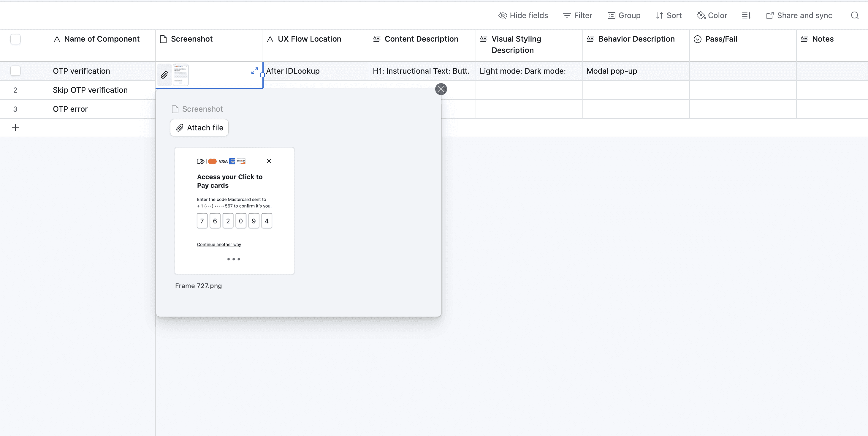Image resolution: width=868 pixels, height=436 pixels.
Task: Click the Pass/Fail column header
Action: click(721, 39)
